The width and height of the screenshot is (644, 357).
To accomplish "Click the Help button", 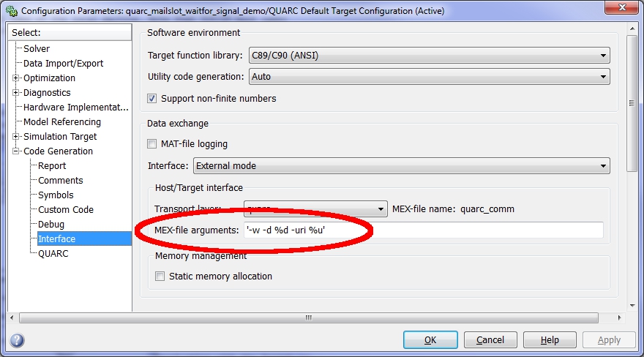I will [x=550, y=340].
